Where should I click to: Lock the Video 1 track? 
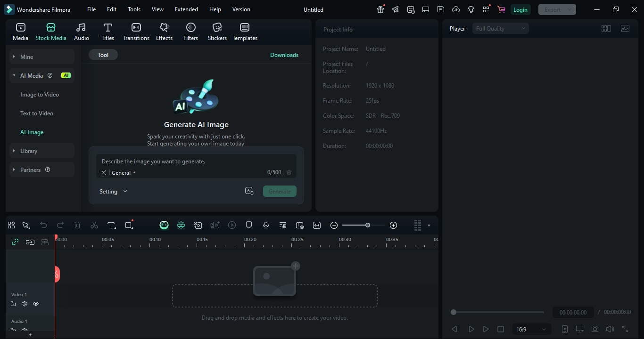click(13, 304)
